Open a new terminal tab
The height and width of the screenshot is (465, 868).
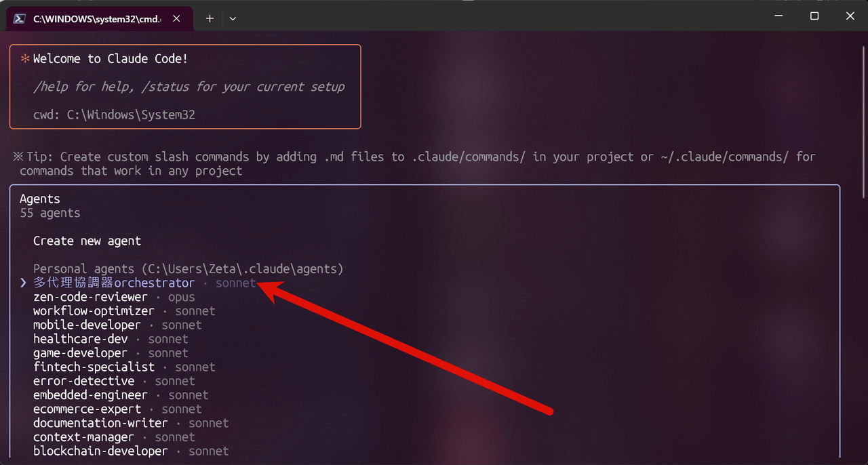pos(210,19)
